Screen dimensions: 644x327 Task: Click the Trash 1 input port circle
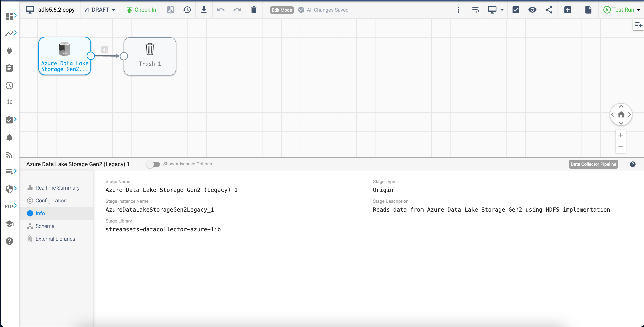click(124, 56)
